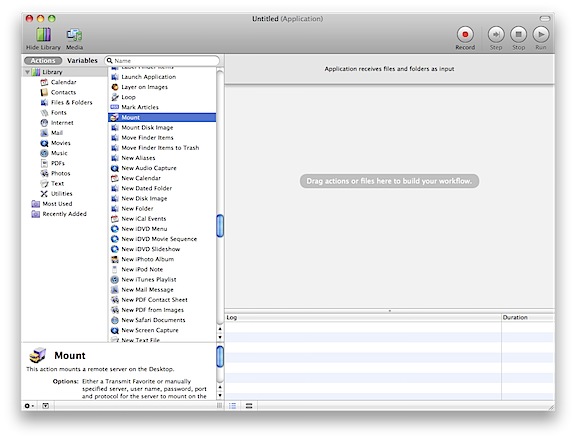Screen dimensions: 576x440
Task: Show the log list view
Action: pyautogui.click(x=233, y=406)
